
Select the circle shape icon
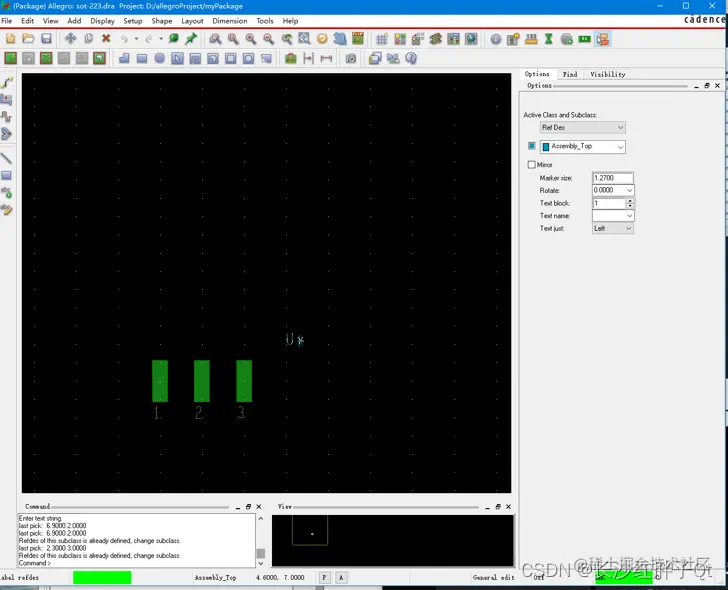point(159,58)
